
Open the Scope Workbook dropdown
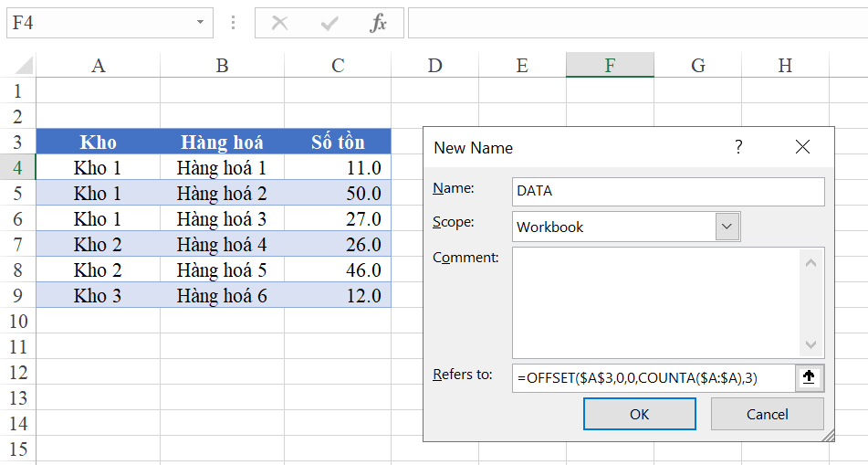[x=727, y=227]
